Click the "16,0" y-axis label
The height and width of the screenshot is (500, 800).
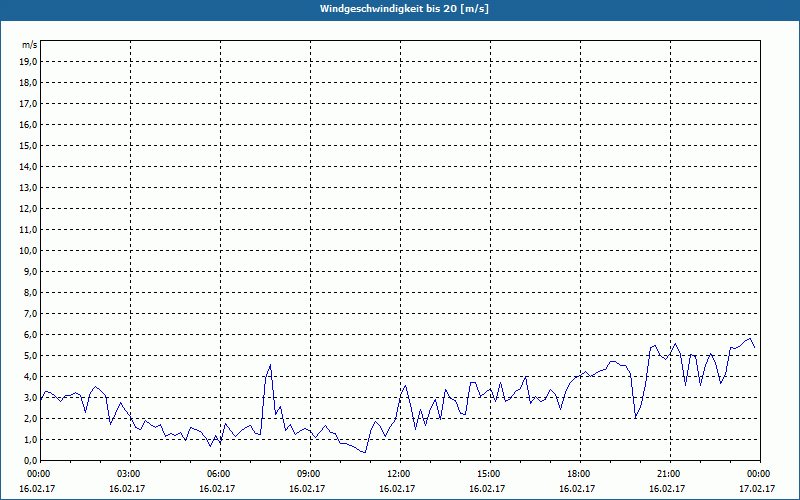(x=30, y=124)
